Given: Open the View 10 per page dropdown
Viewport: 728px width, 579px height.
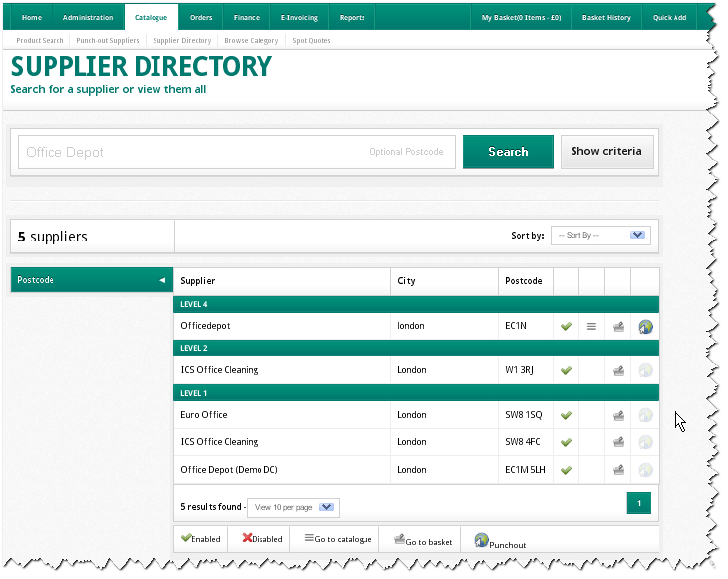Looking at the screenshot, I should [293, 507].
